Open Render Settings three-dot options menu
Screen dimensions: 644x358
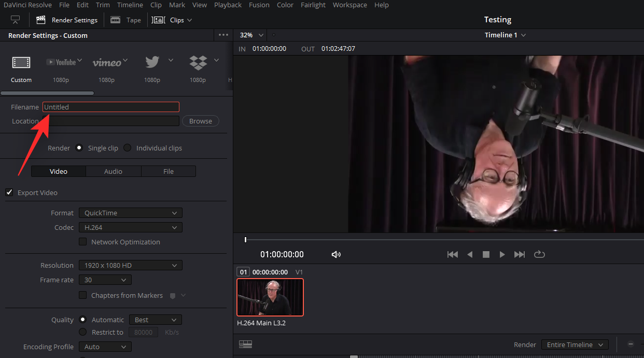223,35
